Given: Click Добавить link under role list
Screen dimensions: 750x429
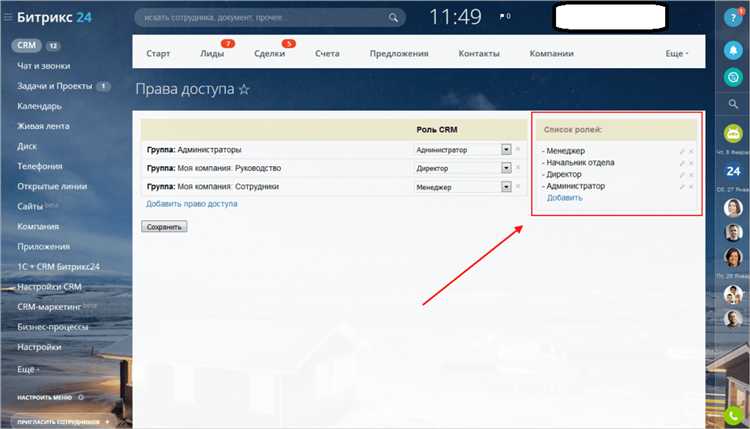Looking at the screenshot, I should (x=564, y=198).
